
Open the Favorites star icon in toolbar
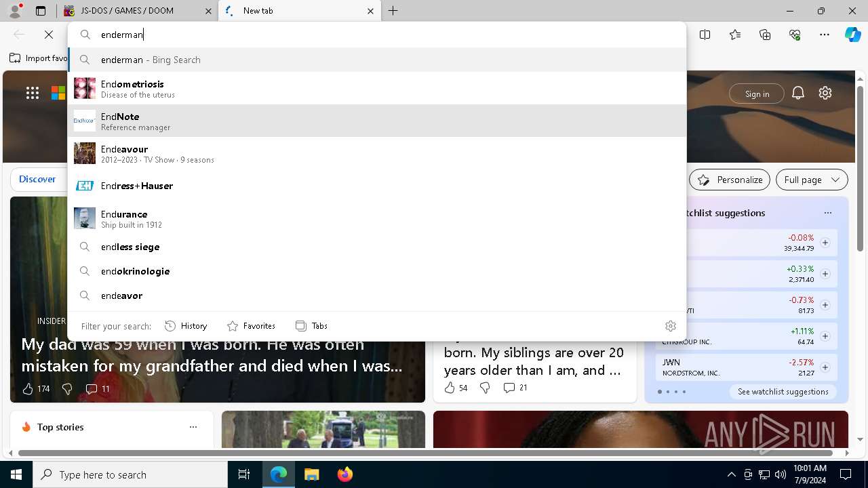click(735, 35)
